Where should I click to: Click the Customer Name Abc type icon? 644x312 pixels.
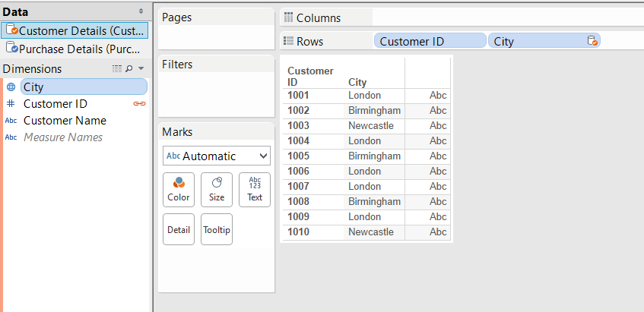tap(11, 121)
